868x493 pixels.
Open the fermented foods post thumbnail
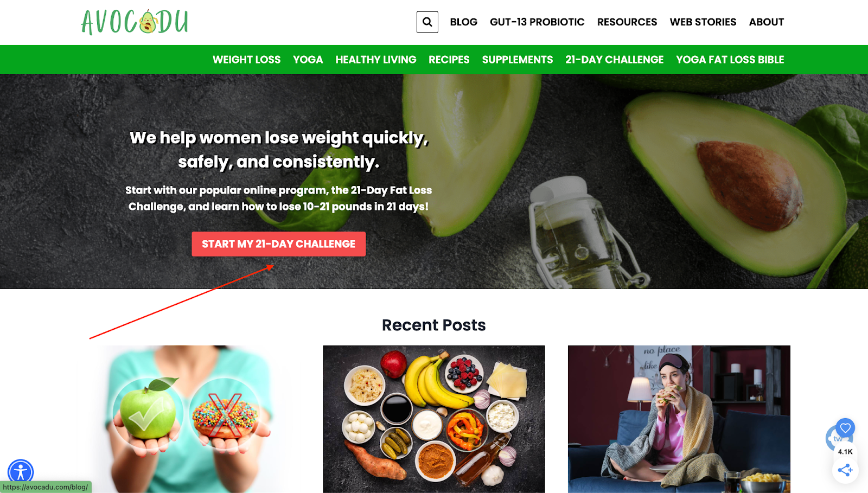click(x=434, y=419)
